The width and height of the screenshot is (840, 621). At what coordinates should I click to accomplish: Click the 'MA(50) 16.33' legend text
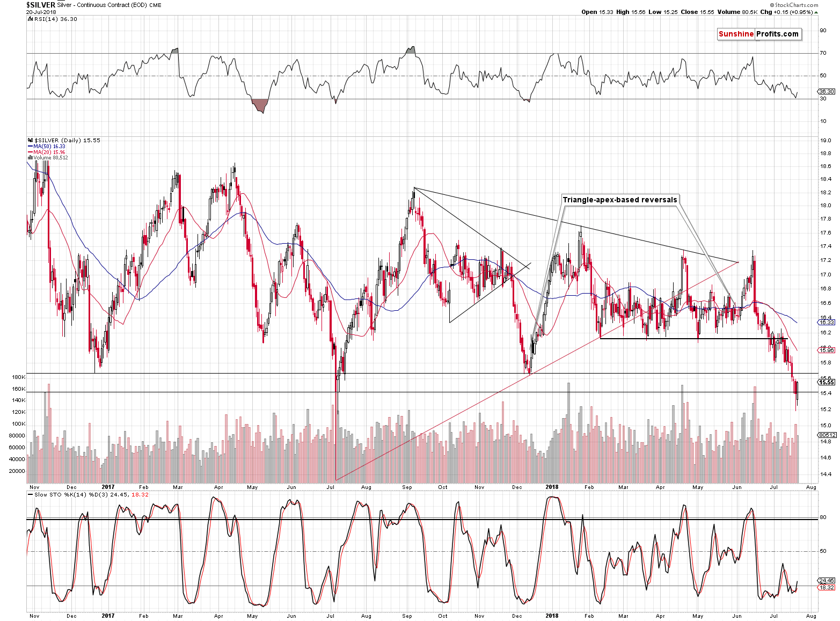tap(49, 147)
